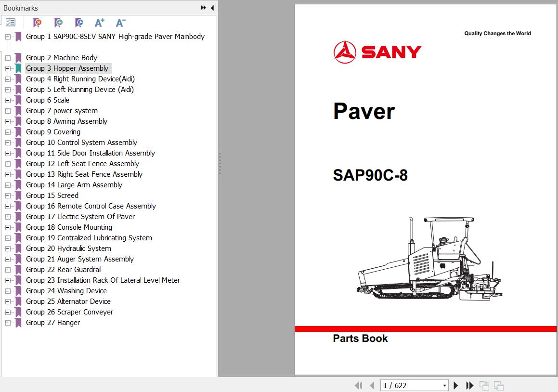Select Group 6 Scale bookmark

[x=48, y=100]
